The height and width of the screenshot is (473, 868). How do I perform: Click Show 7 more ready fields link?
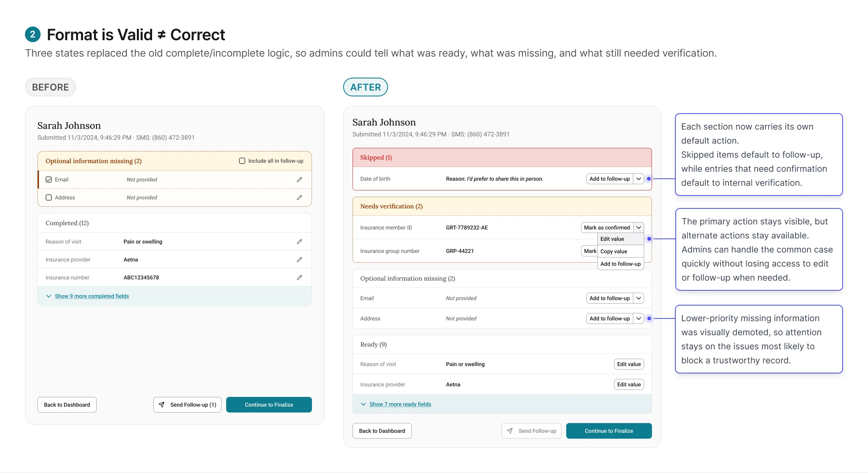(400, 404)
